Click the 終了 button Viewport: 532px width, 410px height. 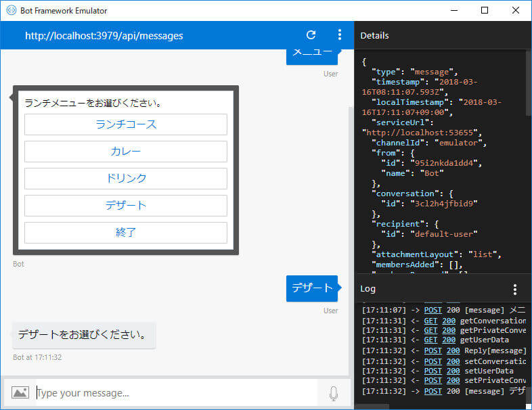click(x=126, y=233)
